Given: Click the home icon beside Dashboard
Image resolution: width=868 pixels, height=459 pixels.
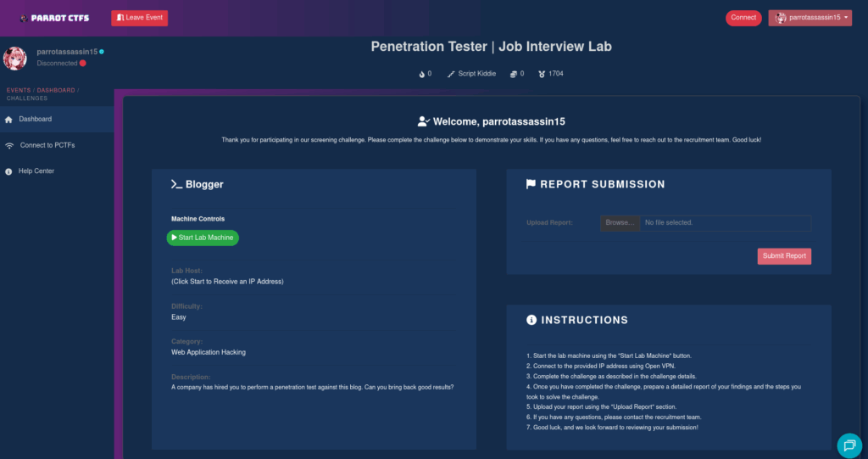Looking at the screenshot, I should pyautogui.click(x=9, y=120).
